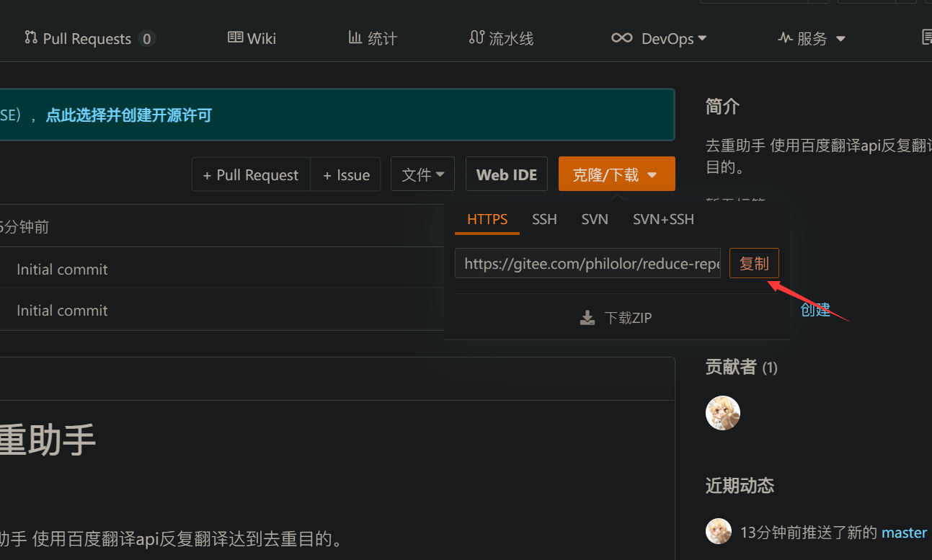Select the SVN clone tab

(595, 219)
